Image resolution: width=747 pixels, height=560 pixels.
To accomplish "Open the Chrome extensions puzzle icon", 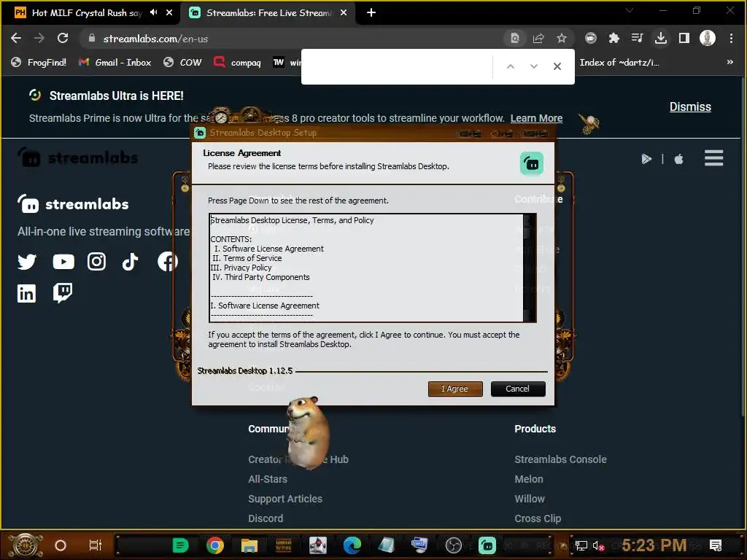I will click(x=614, y=38).
